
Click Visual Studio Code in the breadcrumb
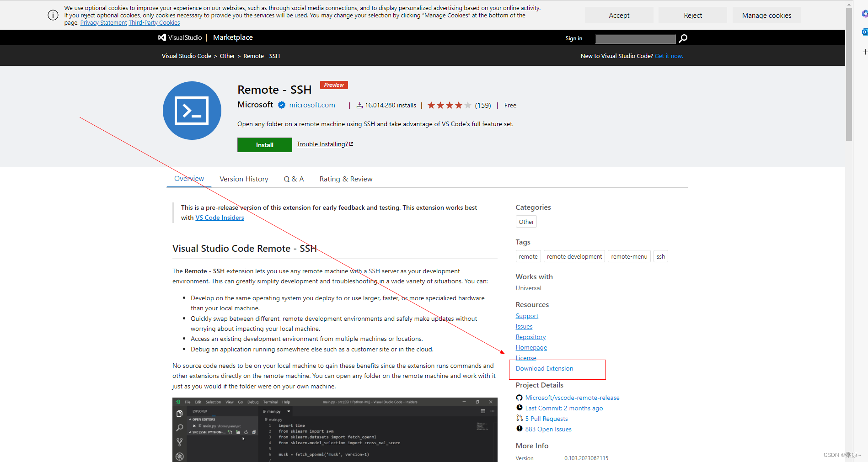point(186,56)
